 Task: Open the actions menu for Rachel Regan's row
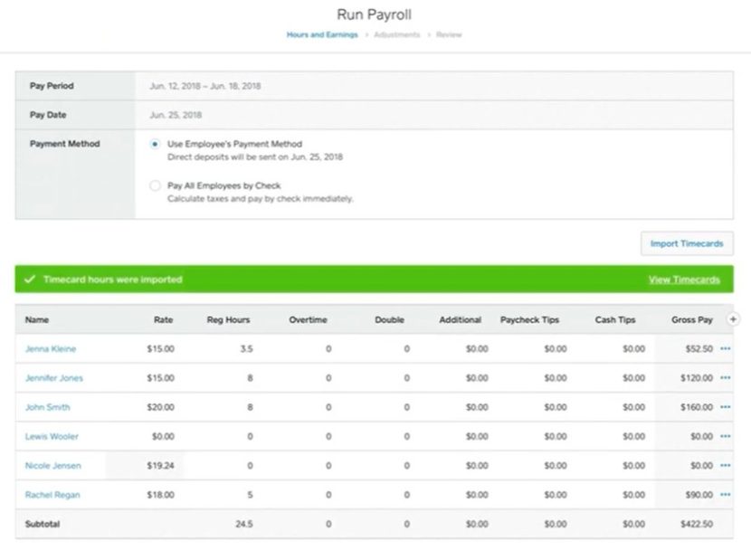pos(726,495)
